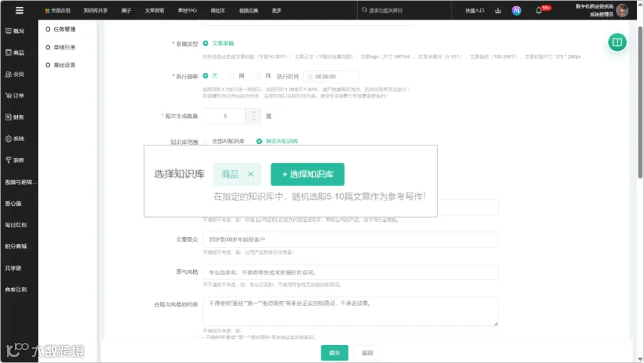Open 圈子 top menu item
This screenshot has height=363, width=644.
tap(126, 11)
